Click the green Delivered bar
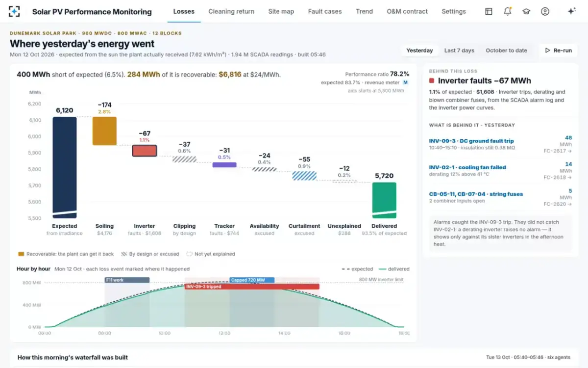Screen dimensions: 588x368 384,200
